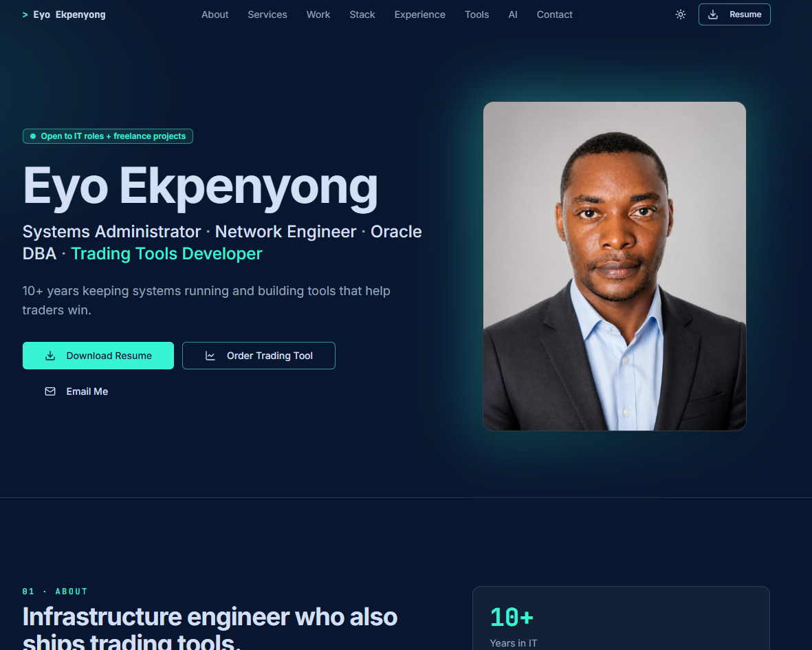This screenshot has width=812, height=650.
Task: Open the AI nav link
Action: click(x=513, y=14)
